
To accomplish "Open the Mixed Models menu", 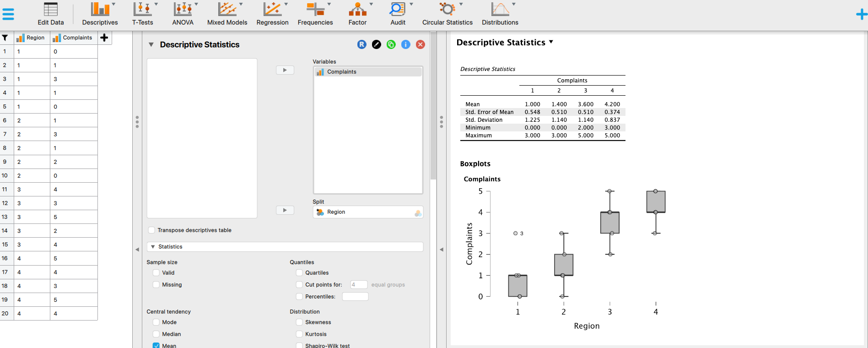I will pos(227,14).
